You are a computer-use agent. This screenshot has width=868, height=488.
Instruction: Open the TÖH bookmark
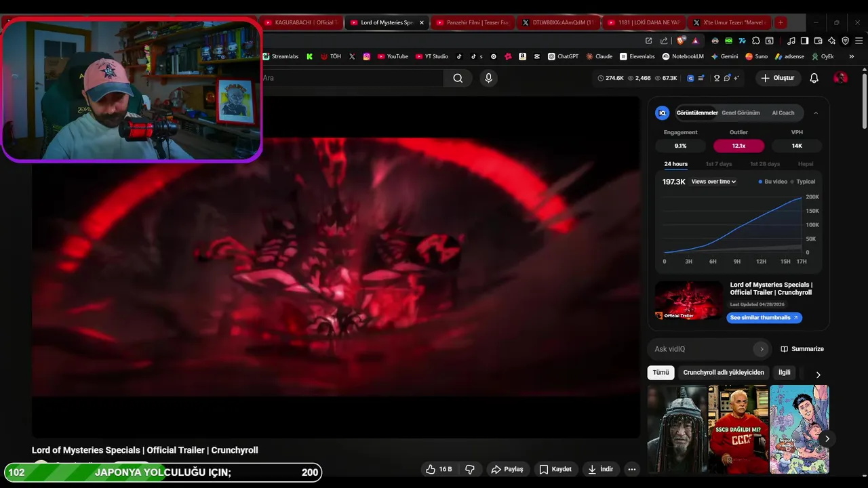pyautogui.click(x=331, y=56)
